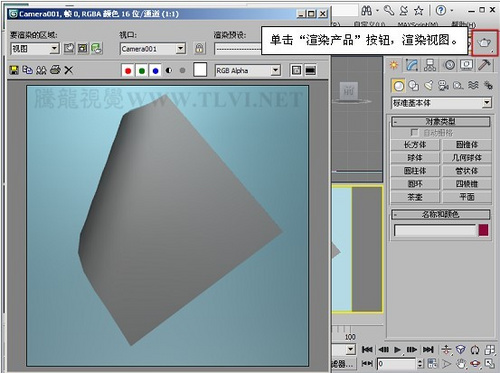
Task: Open the 帮助(H) menu
Action: (463, 24)
